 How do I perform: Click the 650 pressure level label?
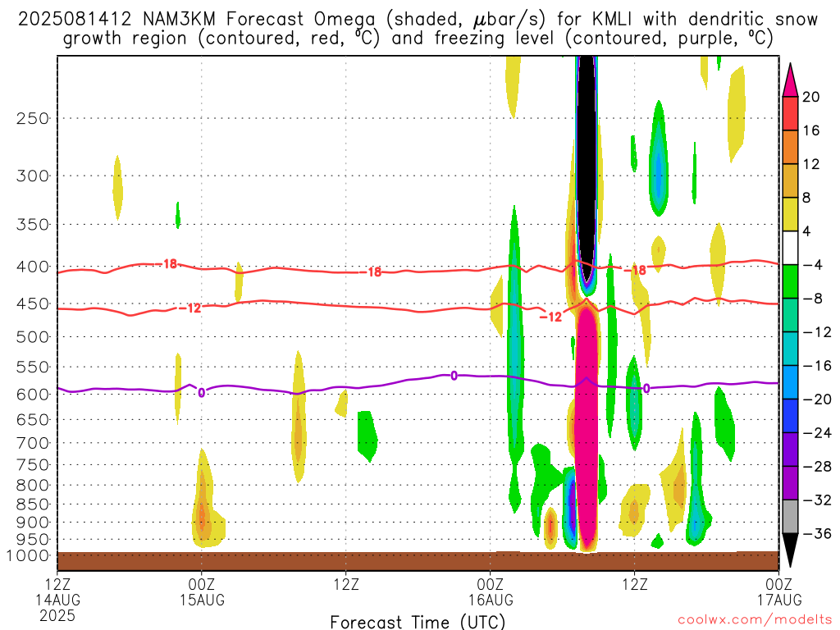[33, 419]
